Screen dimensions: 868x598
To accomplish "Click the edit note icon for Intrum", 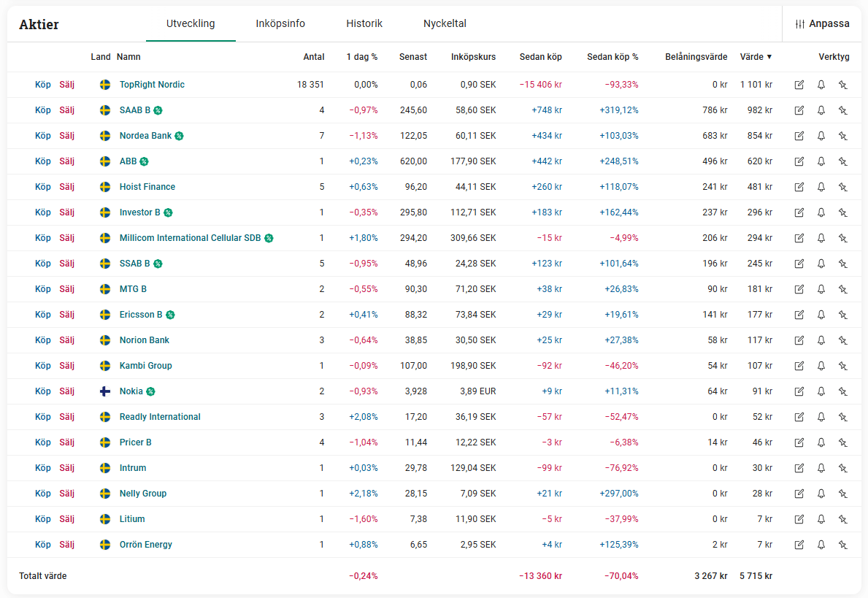I will point(799,468).
